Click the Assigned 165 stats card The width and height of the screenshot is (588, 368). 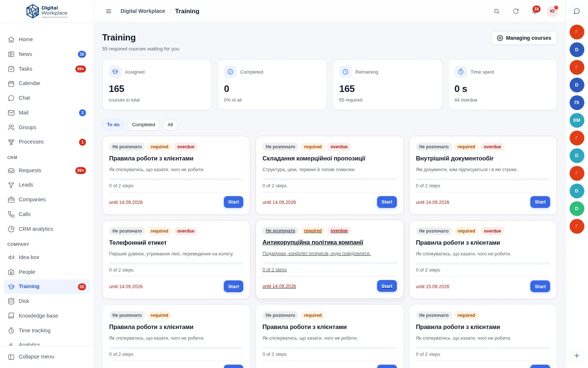pyautogui.click(x=157, y=85)
